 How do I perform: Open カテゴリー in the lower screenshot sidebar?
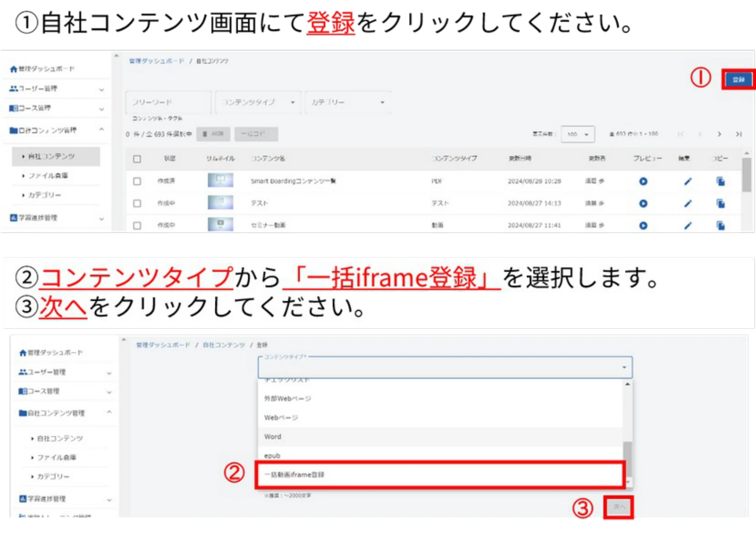[53, 476]
